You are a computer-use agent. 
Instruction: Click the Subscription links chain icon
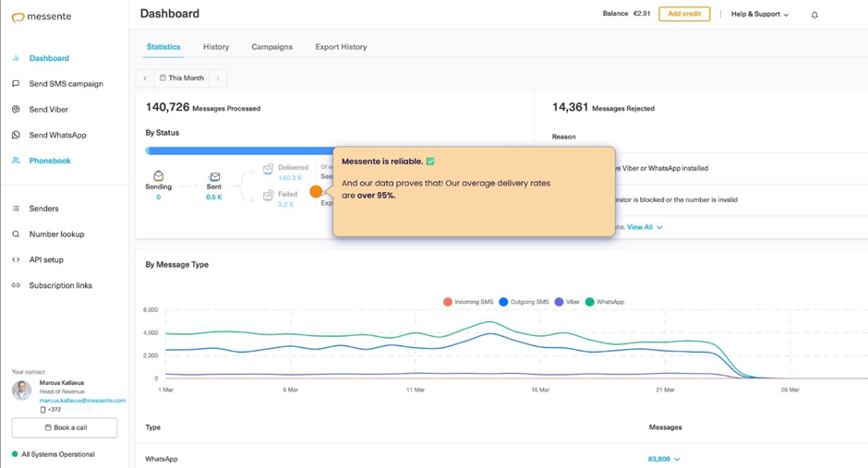tap(16, 285)
